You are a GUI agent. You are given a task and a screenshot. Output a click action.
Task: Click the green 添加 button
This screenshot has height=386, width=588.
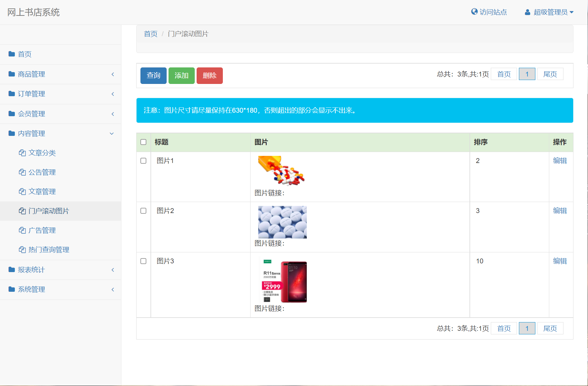point(181,75)
